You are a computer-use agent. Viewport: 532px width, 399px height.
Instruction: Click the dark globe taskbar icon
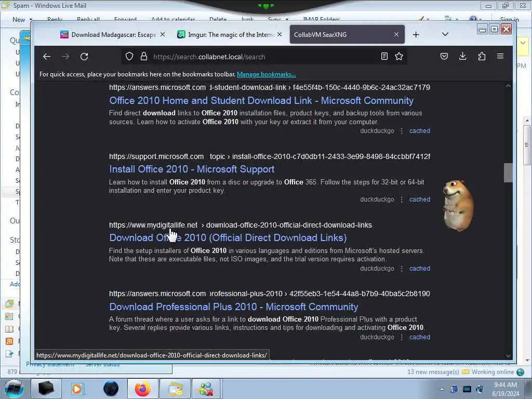click(x=111, y=389)
